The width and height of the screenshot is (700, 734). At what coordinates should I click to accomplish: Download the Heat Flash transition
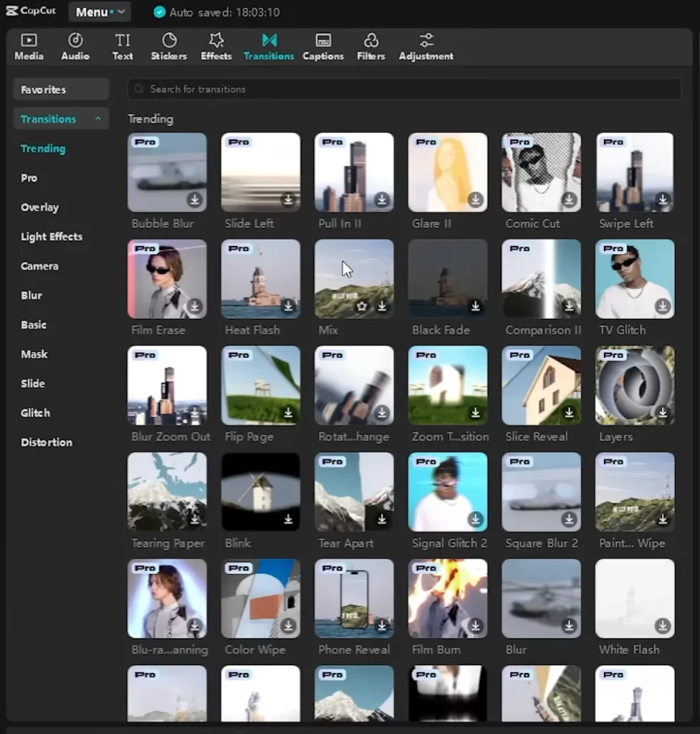[289, 305]
